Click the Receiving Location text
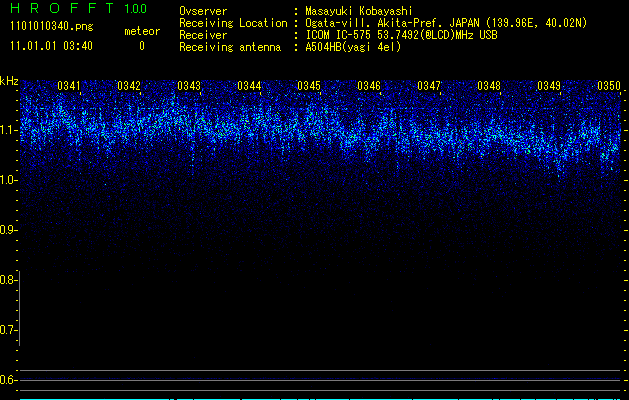Screen dimensions: 629x400 (237, 22)
